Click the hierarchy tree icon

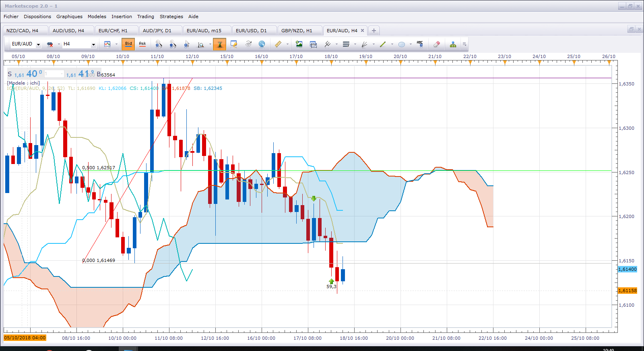[x=453, y=44]
